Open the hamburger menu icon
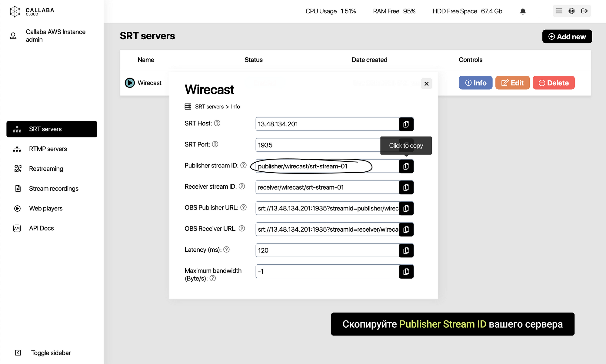 [x=559, y=11]
